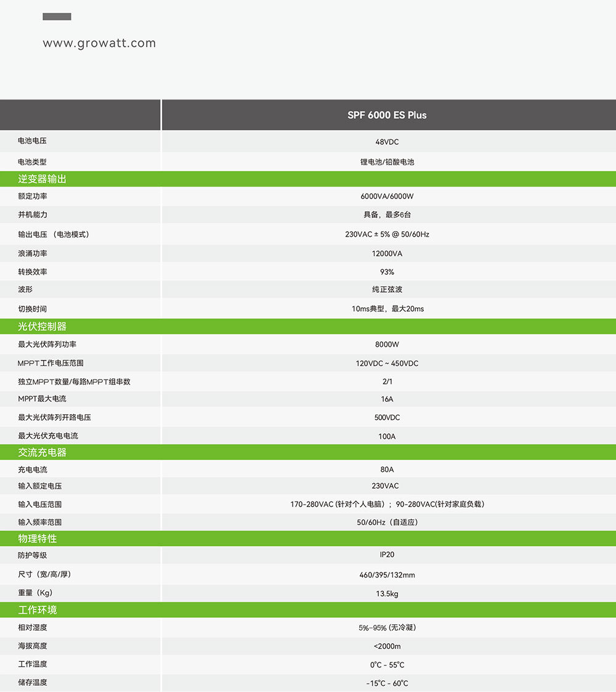The image size is (616, 692).
Task: Click the 输入额定电压 row label
Action: pyautogui.click(x=39, y=486)
